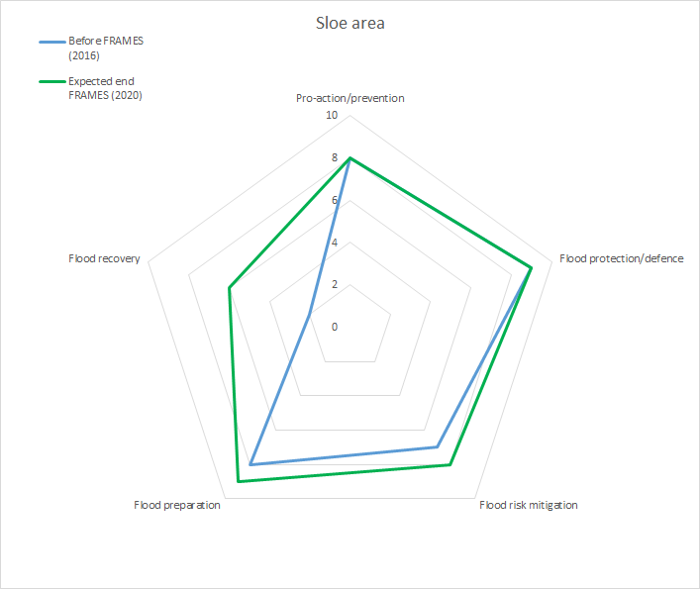The image size is (700, 589).
Task: Click the axis tick label 0
Action: point(334,327)
